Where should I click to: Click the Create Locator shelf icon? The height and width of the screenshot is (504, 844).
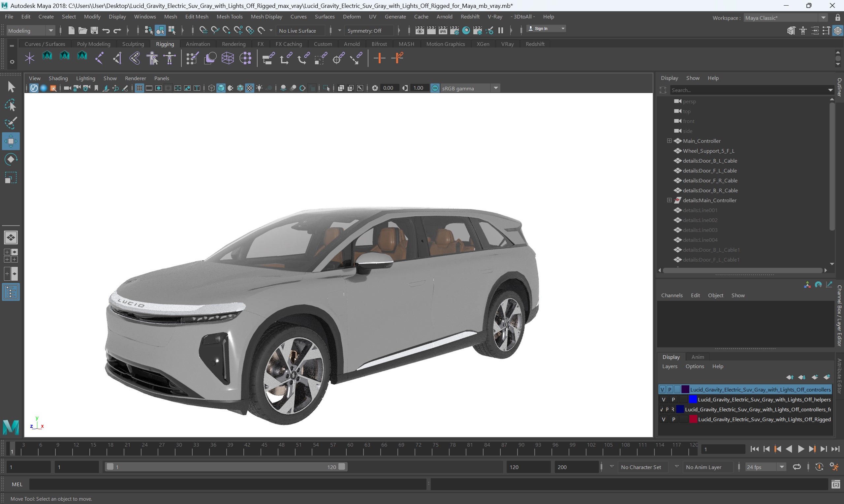[x=30, y=58]
